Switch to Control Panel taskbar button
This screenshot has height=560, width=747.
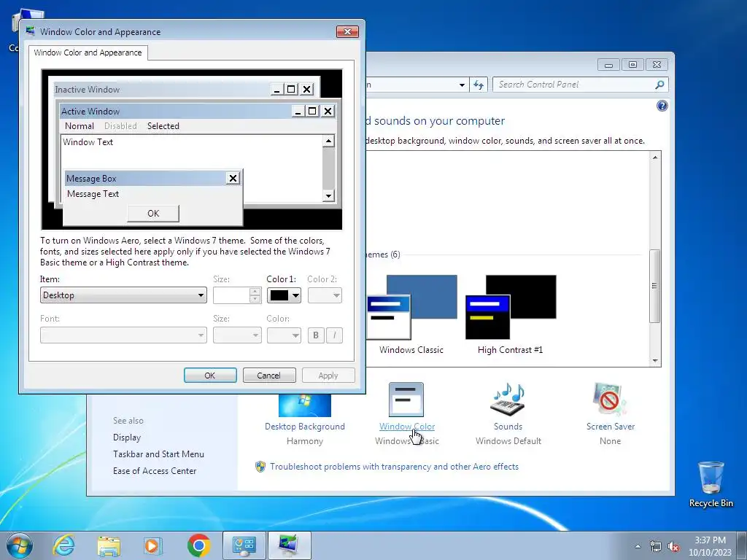pos(244,545)
